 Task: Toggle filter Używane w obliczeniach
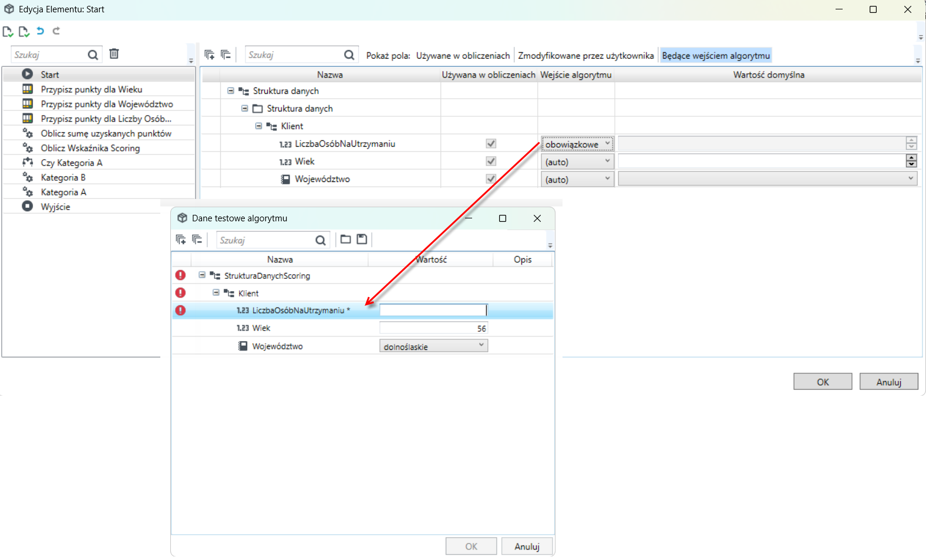coord(463,56)
